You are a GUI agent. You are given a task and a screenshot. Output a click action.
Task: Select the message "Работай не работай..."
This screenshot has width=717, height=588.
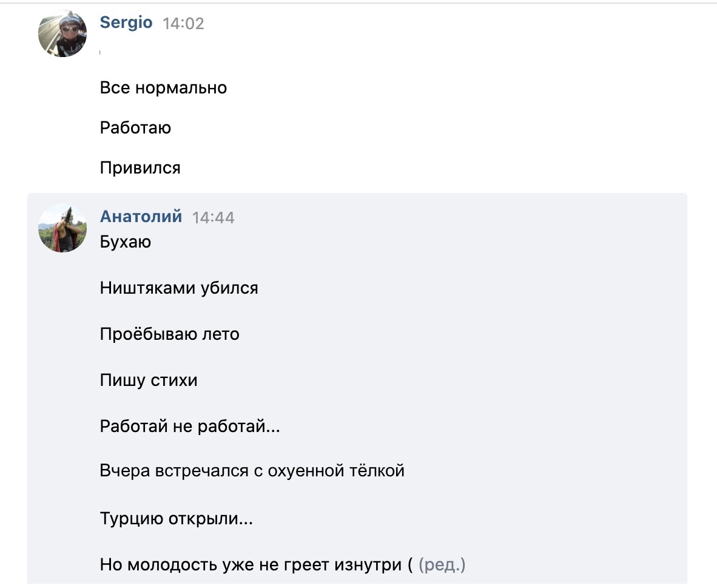pyautogui.click(x=190, y=427)
